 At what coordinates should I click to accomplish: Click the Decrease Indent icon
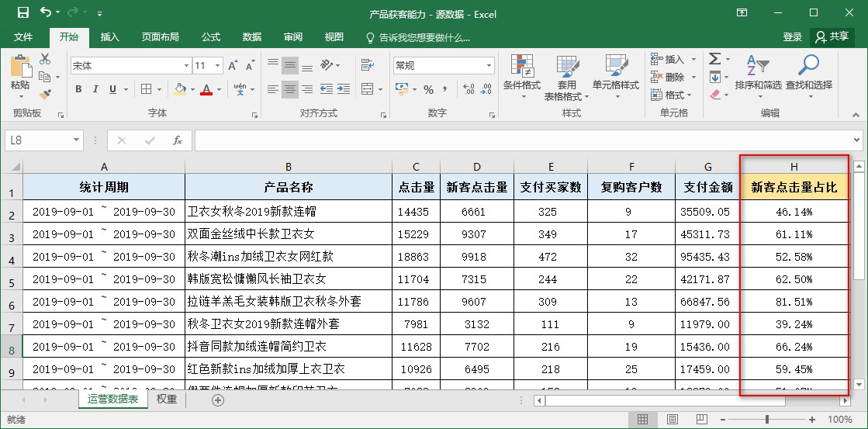(x=327, y=89)
